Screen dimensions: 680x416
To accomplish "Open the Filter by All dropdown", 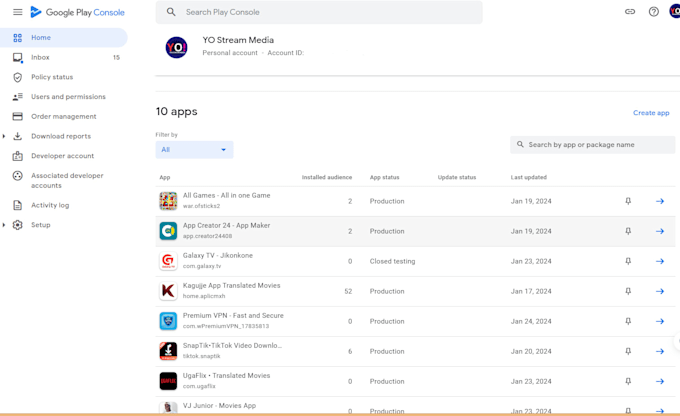I will [x=194, y=150].
